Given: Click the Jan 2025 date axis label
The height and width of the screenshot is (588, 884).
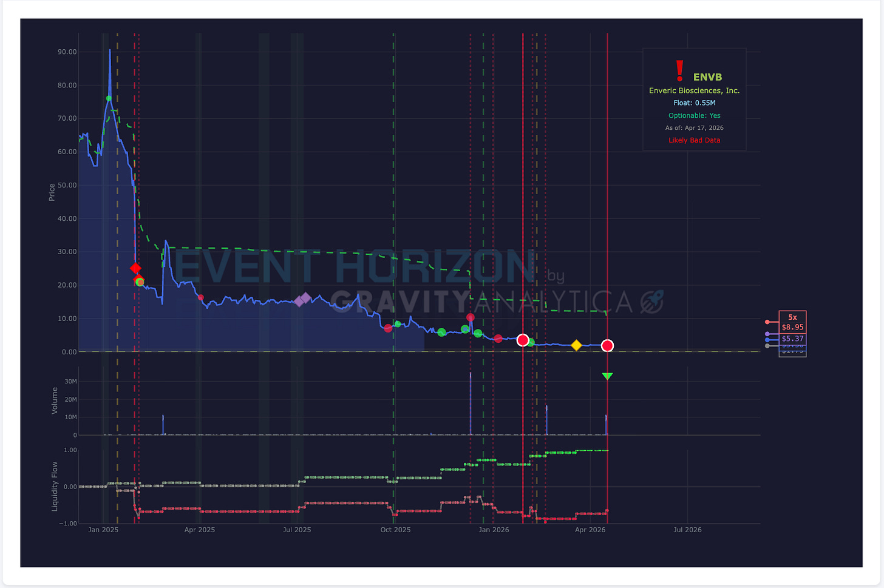Looking at the screenshot, I should (x=103, y=530).
